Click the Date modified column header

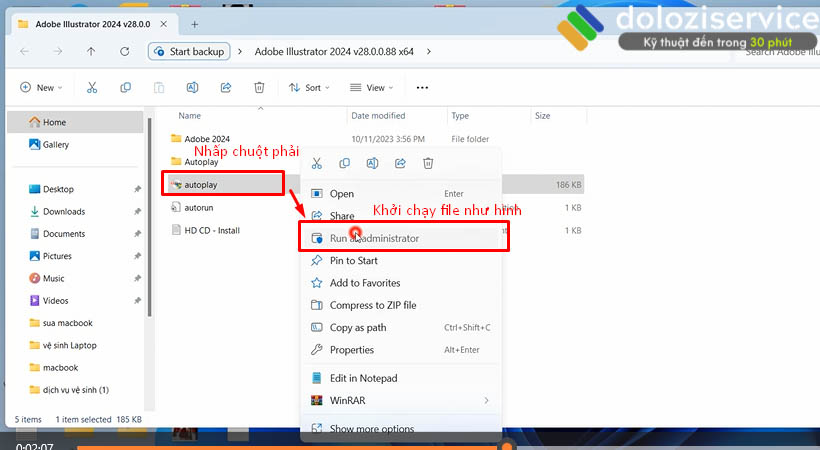click(378, 116)
